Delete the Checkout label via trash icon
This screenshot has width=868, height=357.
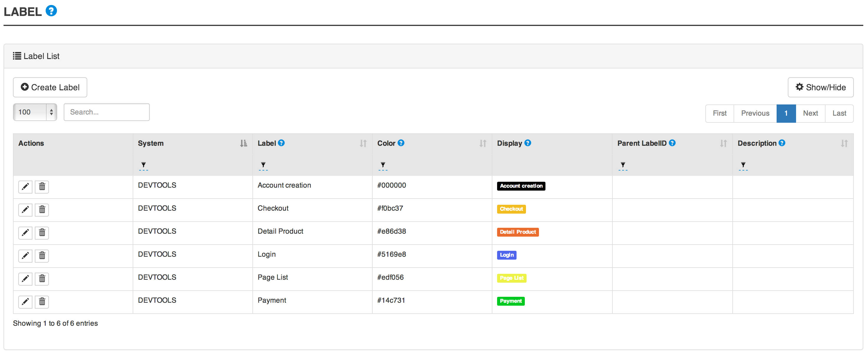click(42, 209)
